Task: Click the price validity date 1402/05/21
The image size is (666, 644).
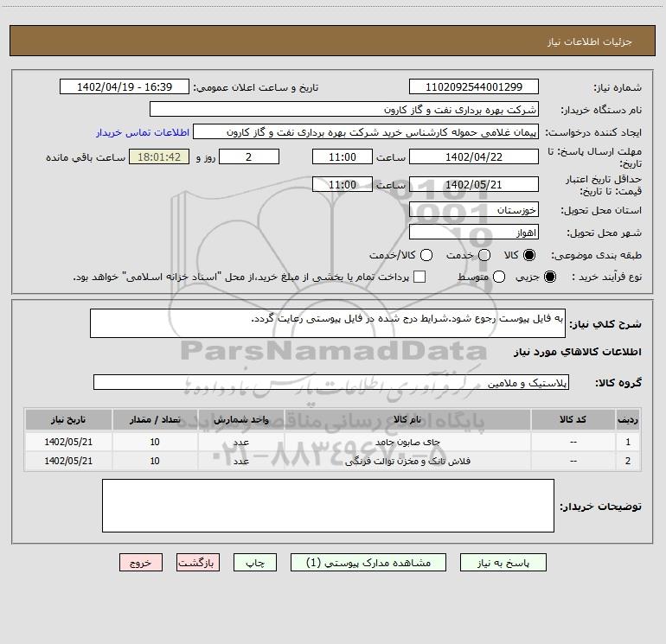Action: pos(474,184)
